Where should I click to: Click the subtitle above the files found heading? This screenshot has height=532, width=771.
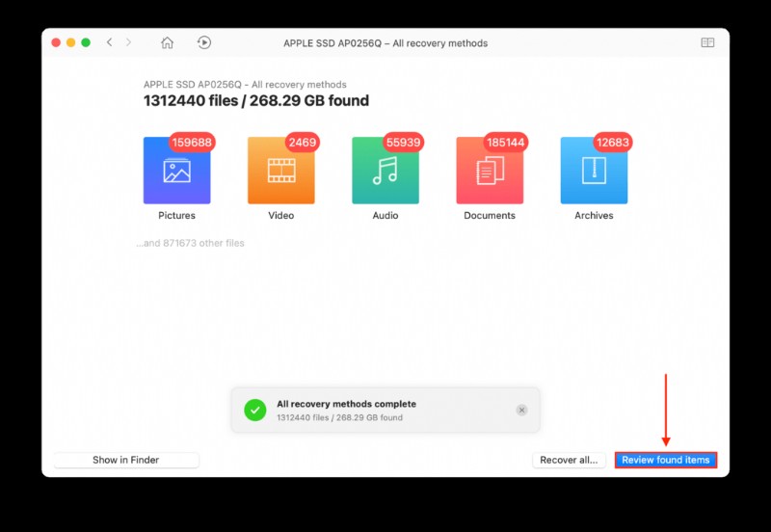[x=245, y=85]
